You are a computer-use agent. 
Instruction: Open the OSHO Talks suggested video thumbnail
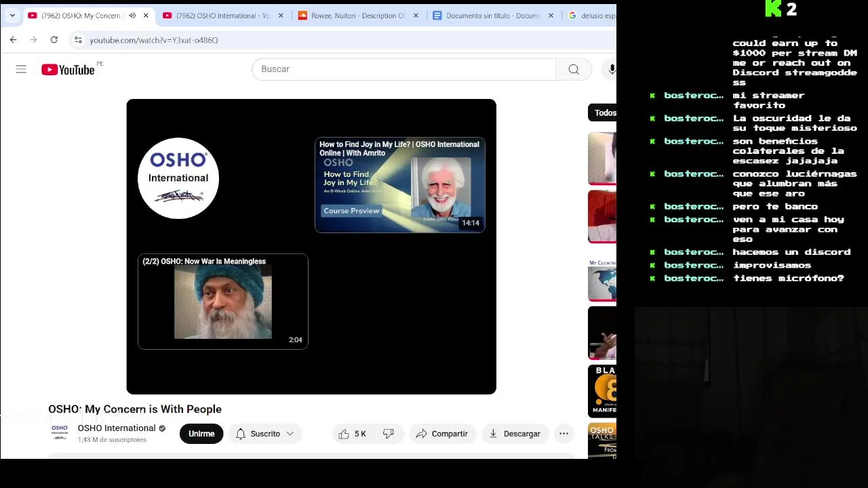[x=602, y=441]
